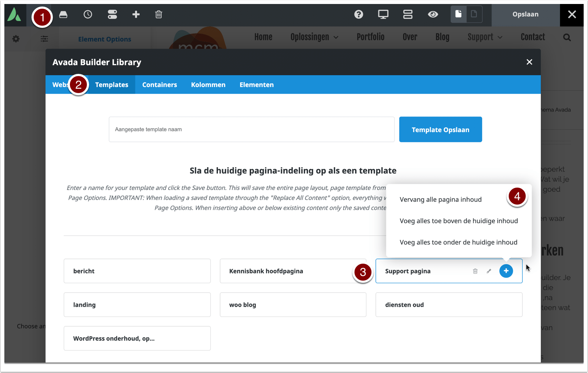Open the wireframe layout icon
Screen dimensions: 588x373
click(408, 14)
